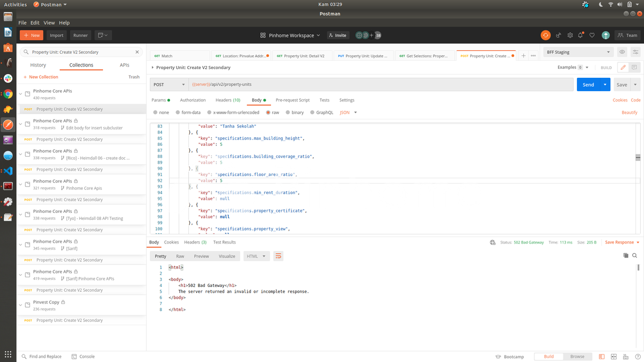Search within the response body icon

click(635, 256)
